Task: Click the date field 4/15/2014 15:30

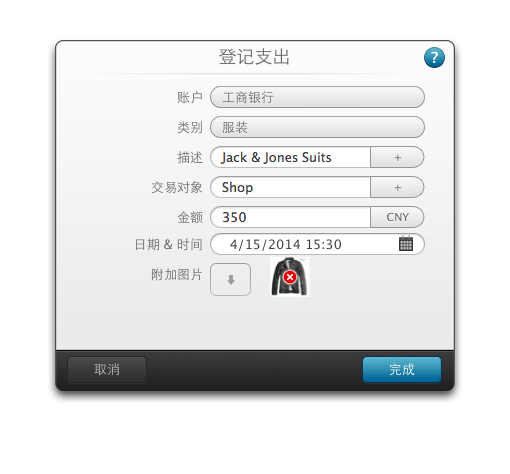Action: (317, 244)
